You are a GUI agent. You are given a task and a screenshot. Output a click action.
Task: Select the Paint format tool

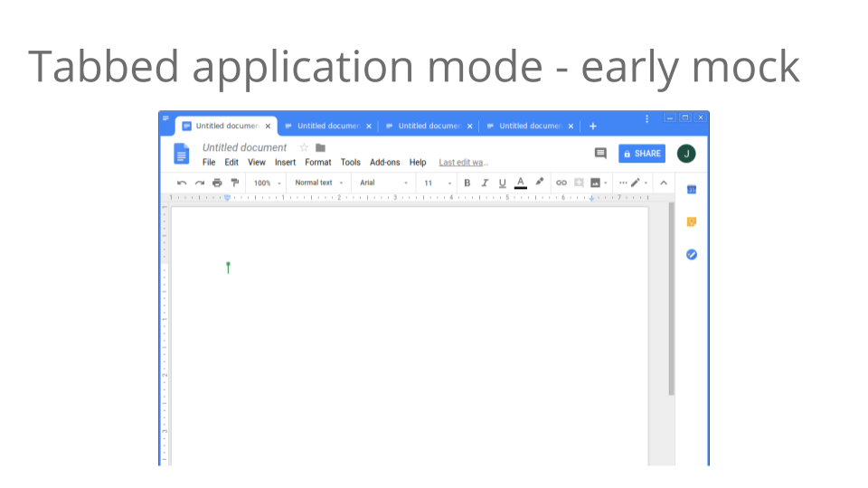(235, 183)
